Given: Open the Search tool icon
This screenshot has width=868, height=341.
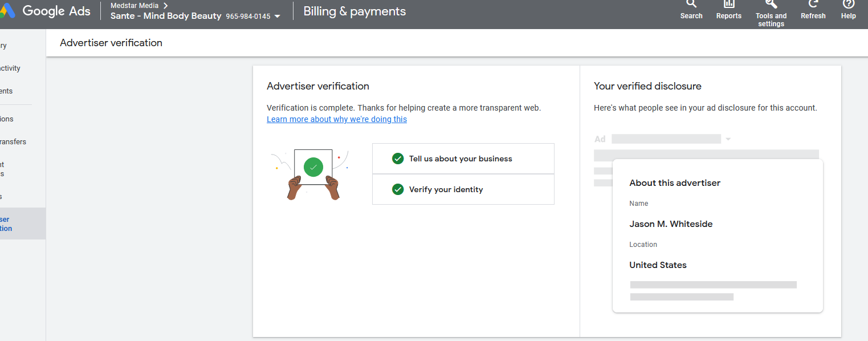Looking at the screenshot, I should [691, 3].
